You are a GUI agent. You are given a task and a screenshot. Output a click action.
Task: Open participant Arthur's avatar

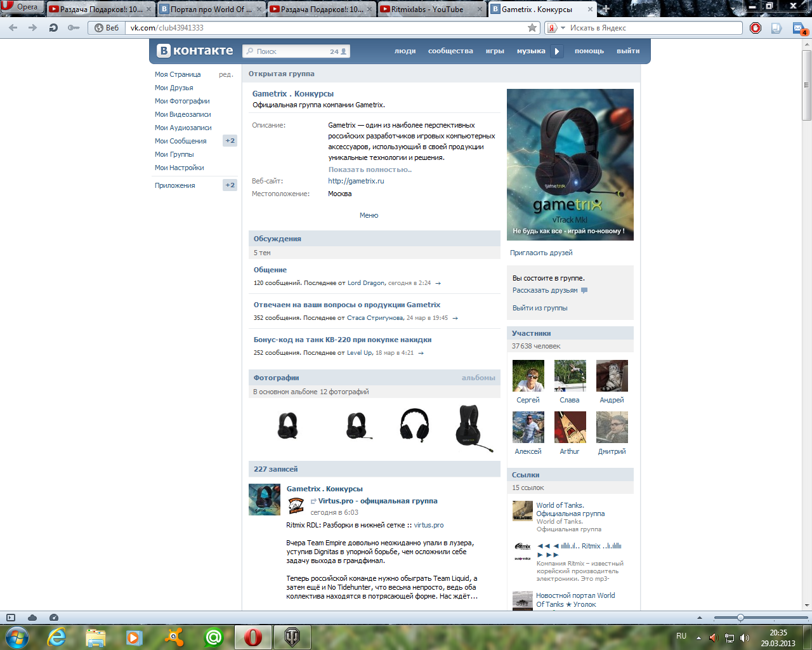(570, 427)
